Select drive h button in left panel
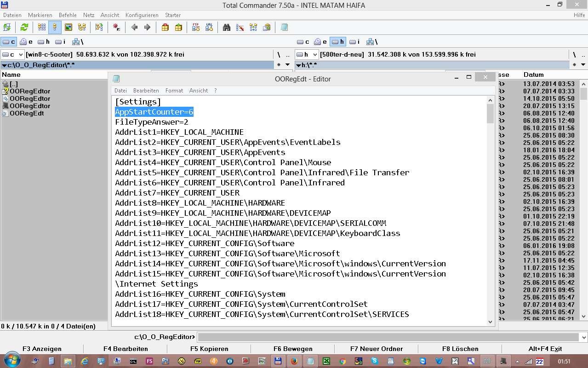The width and height of the screenshot is (588, 368). [x=44, y=42]
